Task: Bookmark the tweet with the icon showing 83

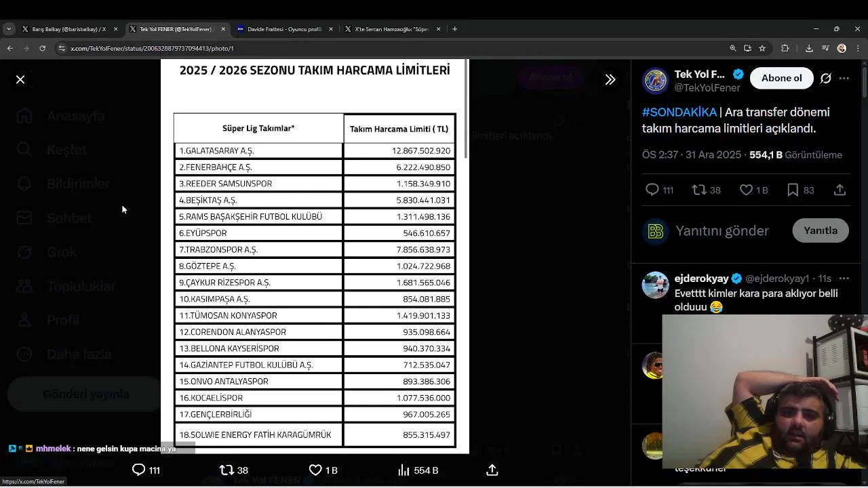Action: point(792,190)
